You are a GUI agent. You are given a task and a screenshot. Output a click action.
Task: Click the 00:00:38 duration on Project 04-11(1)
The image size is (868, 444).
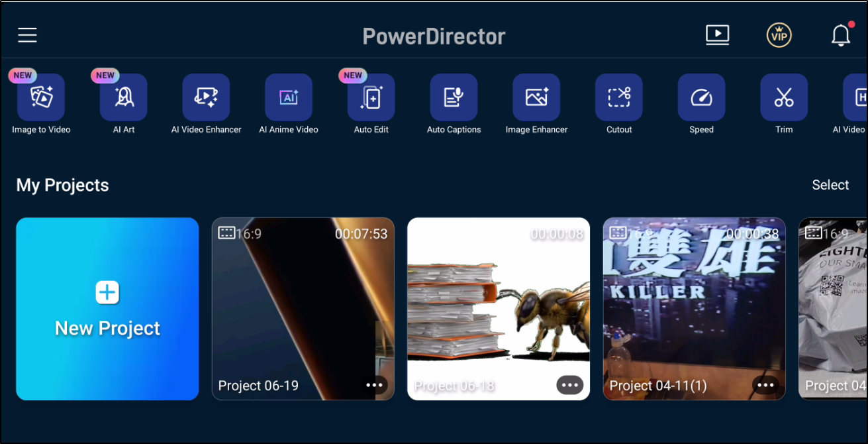(x=752, y=234)
